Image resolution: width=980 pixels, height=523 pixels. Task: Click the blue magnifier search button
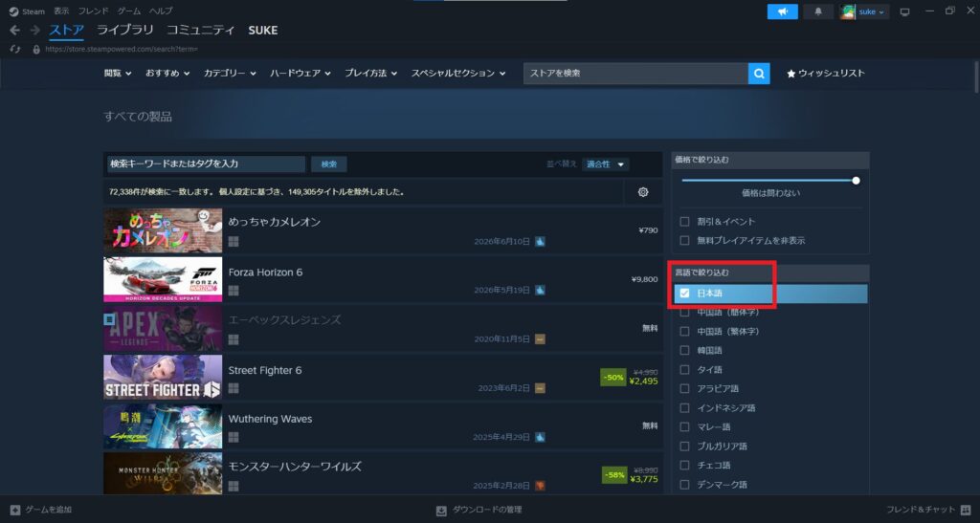(759, 73)
